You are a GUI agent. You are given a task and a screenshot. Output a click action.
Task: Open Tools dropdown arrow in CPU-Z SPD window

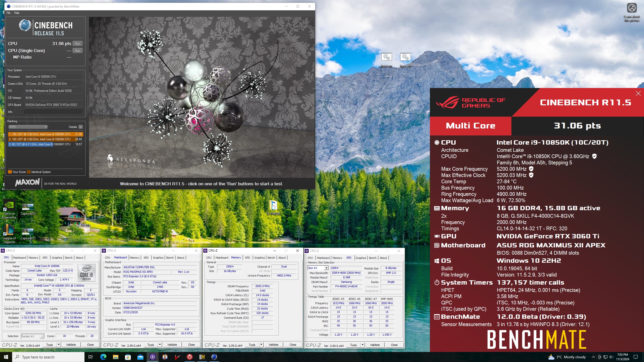[x=363, y=345]
